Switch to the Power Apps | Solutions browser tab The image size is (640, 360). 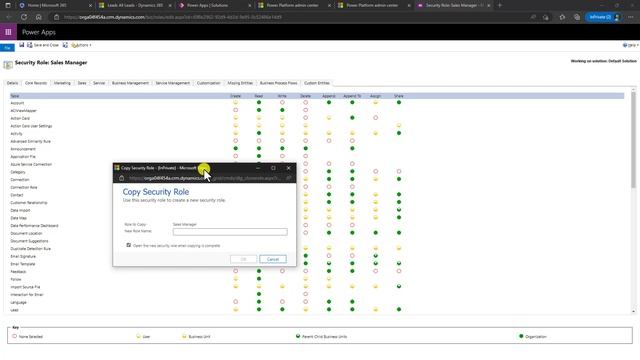click(x=214, y=5)
